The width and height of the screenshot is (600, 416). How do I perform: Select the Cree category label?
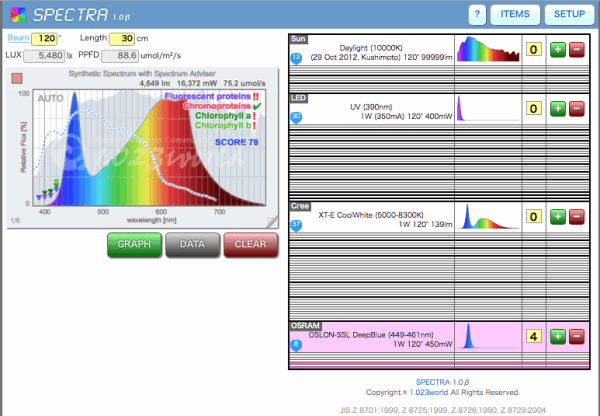[300, 206]
